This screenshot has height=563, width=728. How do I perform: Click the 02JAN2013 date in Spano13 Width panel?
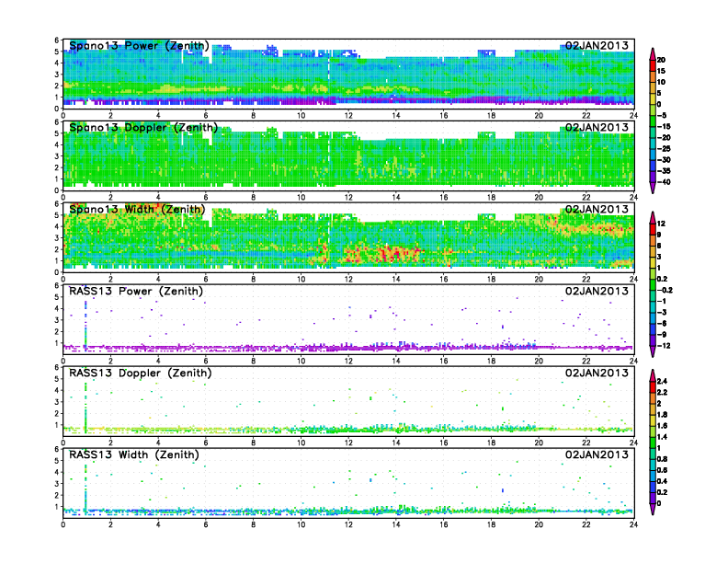pyautogui.click(x=597, y=209)
